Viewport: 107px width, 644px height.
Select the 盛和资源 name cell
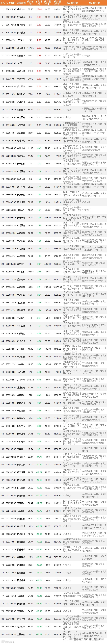click(x=21, y=311)
